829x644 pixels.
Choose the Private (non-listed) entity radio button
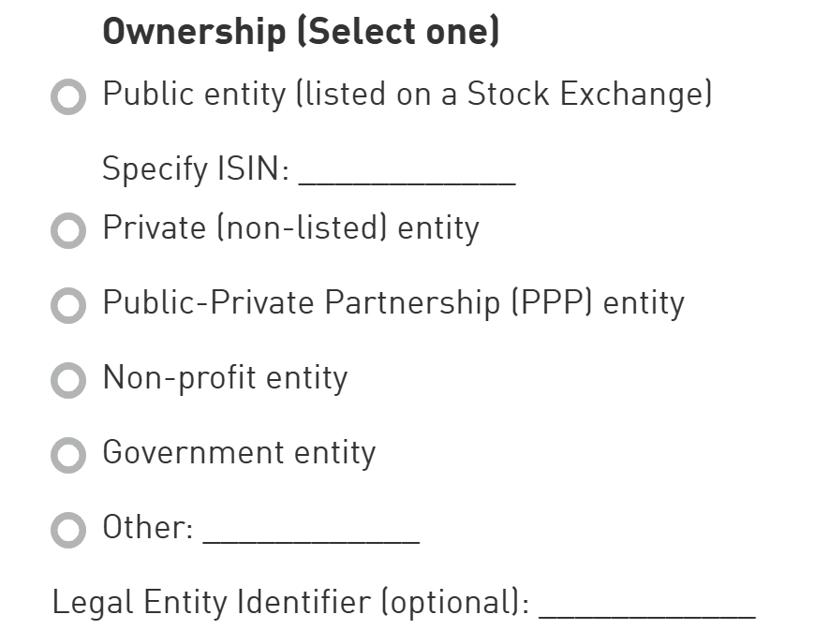pyautogui.click(x=68, y=230)
